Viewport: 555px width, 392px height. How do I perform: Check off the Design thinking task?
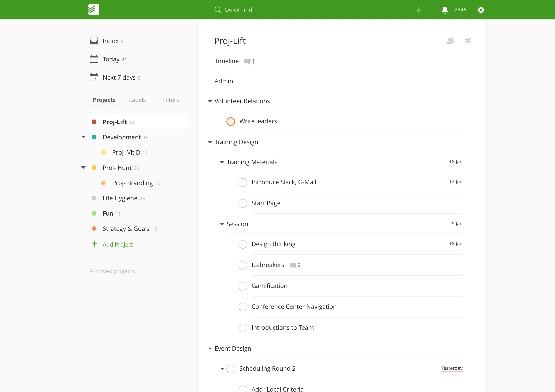click(x=243, y=244)
